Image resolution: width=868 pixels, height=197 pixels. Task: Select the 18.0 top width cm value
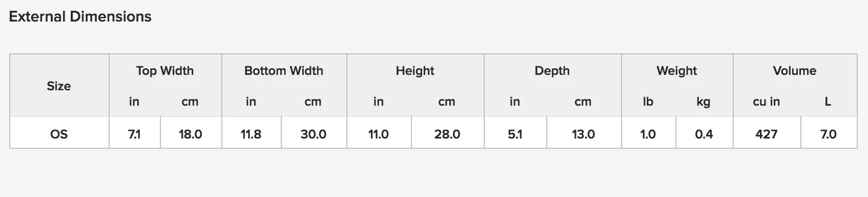191,134
